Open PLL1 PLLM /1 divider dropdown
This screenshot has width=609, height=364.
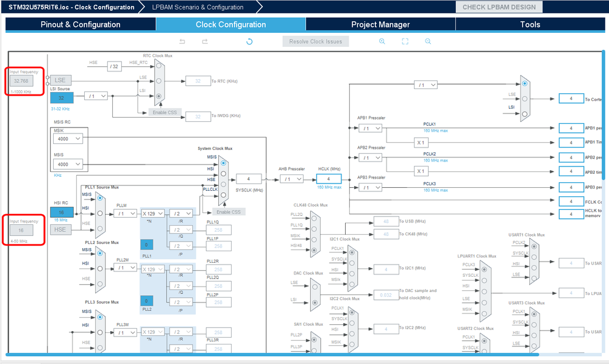point(125,213)
